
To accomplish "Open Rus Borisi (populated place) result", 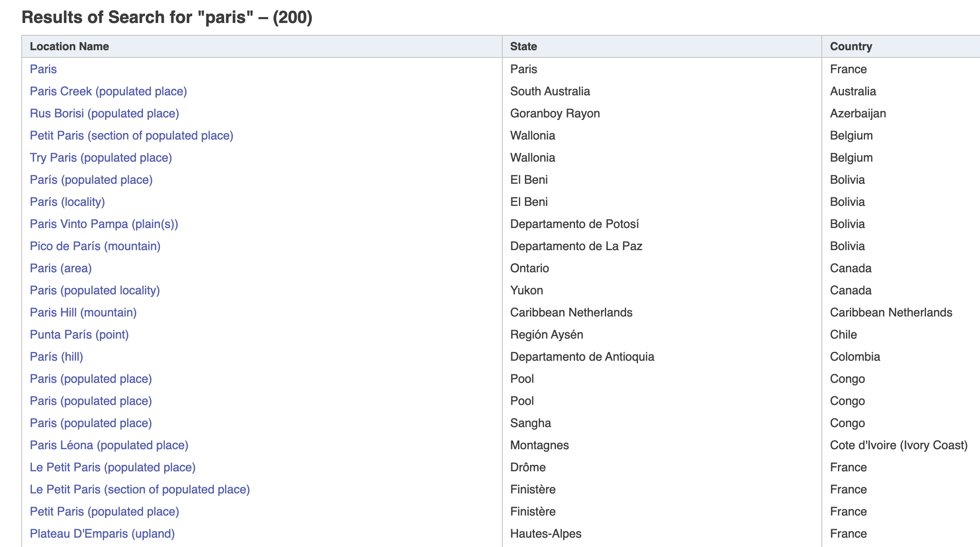I will click(x=104, y=113).
